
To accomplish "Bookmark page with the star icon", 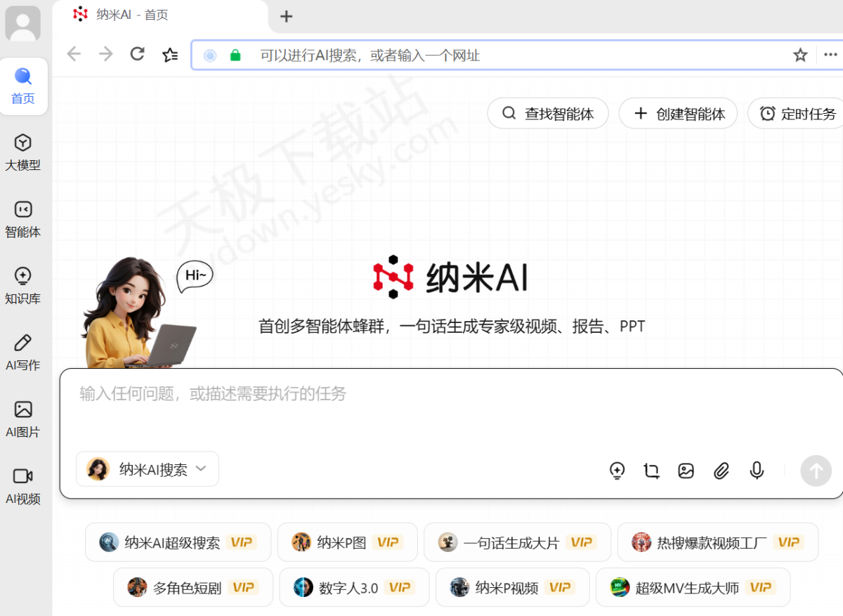I will tap(800, 55).
